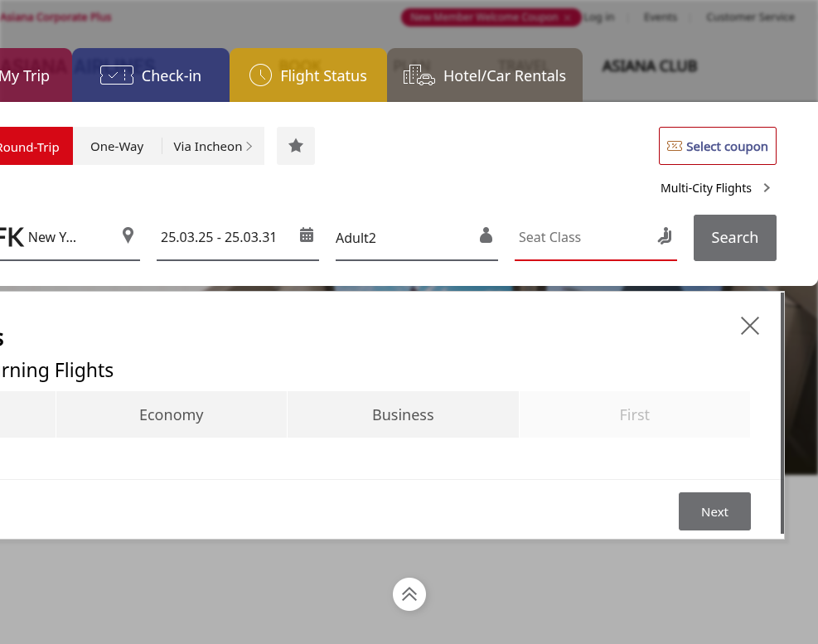Click the hotel and car icon
This screenshot has height=644, width=818.
[x=419, y=75]
